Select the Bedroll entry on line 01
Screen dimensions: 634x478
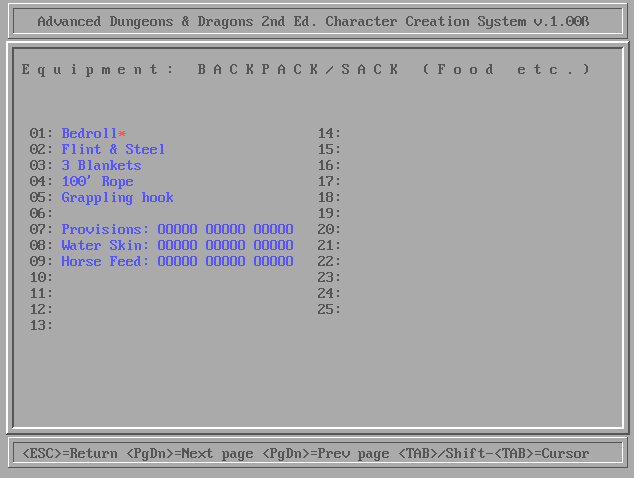(89, 133)
